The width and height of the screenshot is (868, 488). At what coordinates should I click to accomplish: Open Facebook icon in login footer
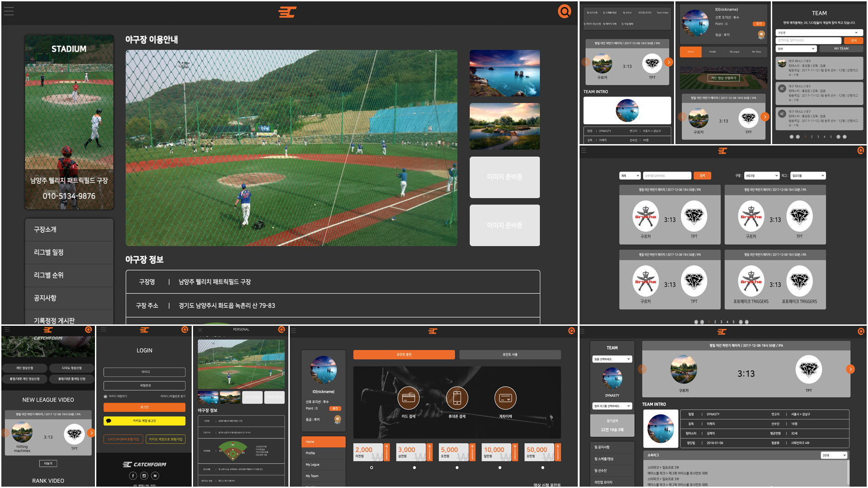click(133, 475)
